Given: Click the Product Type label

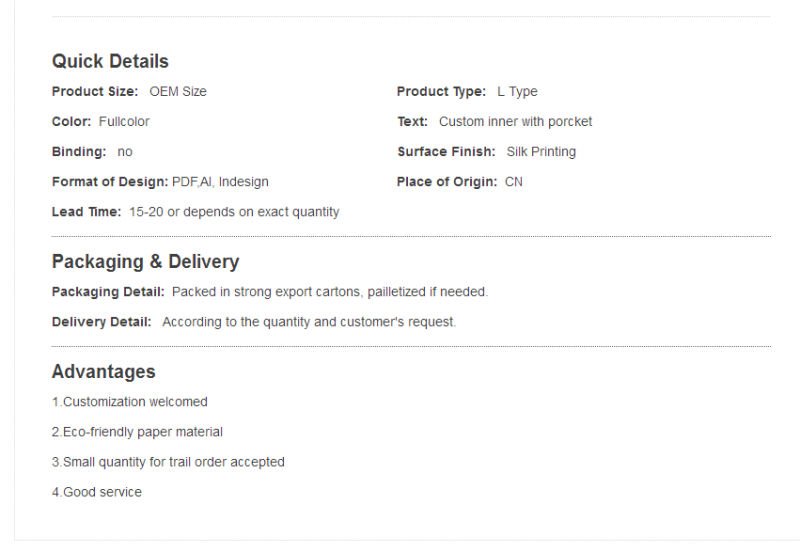Looking at the screenshot, I should pos(441,91).
